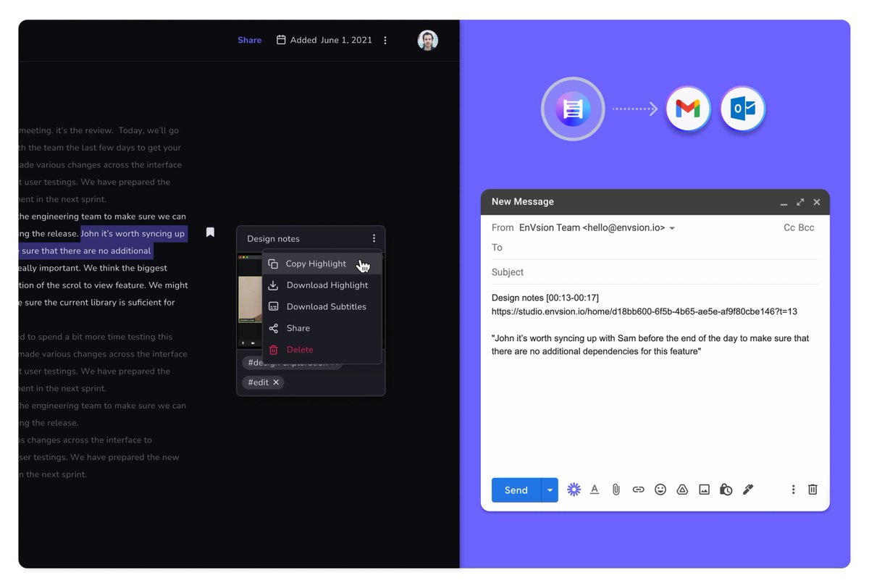Open text formatting options
869x588 pixels.
595,490
